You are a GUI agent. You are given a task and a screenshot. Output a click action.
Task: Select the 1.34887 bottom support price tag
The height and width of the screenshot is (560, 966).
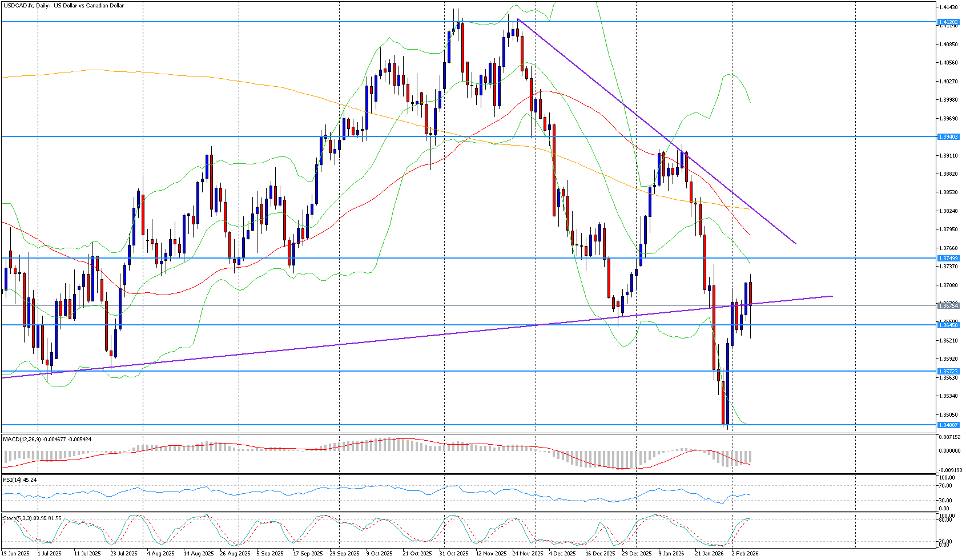pyautogui.click(x=948, y=425)
